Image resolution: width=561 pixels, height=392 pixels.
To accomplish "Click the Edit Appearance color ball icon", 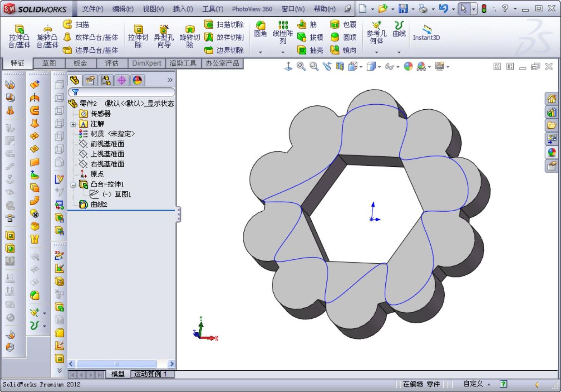I will coord(408,67).
